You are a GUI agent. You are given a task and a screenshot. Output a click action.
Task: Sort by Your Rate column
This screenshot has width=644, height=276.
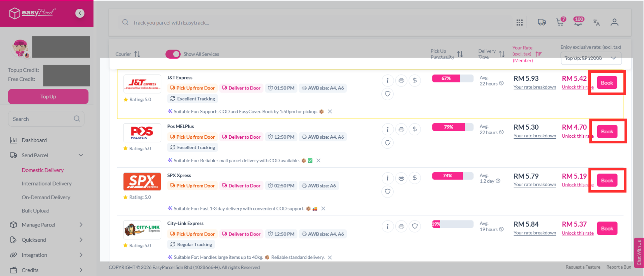(x=539, y=54)
